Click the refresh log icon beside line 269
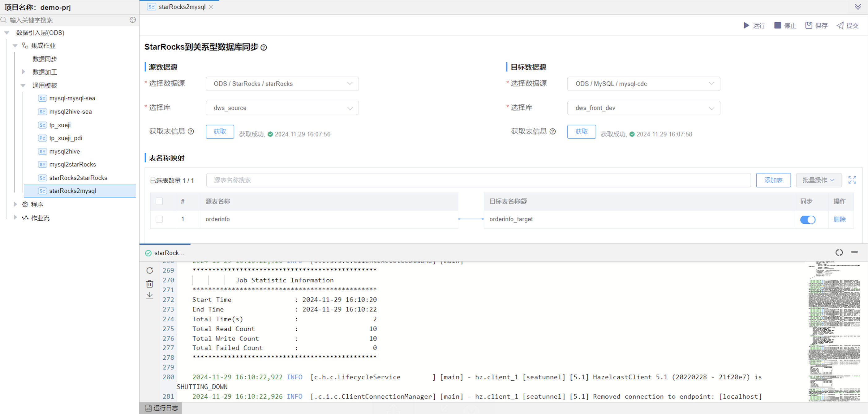This screenshot has height=414, width=868. (x=150, y=270)
